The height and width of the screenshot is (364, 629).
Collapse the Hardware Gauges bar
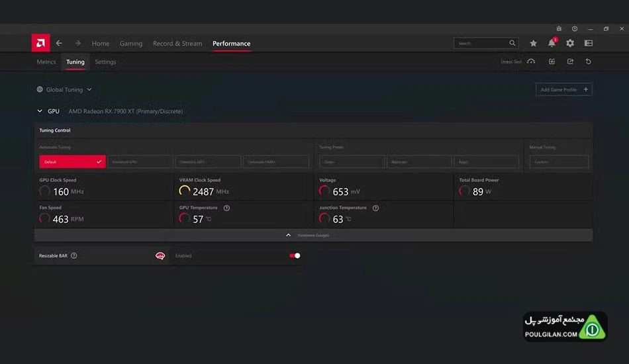[313, 236]
